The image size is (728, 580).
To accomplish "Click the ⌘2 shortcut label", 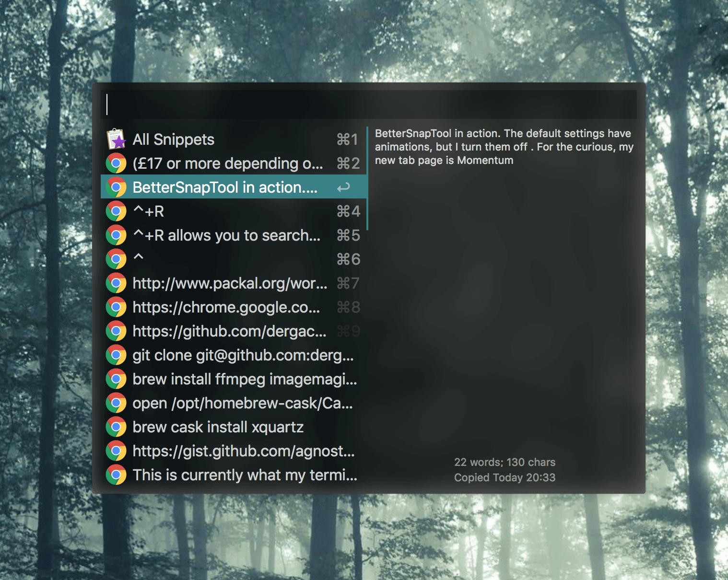I will [x=348, y=163].
